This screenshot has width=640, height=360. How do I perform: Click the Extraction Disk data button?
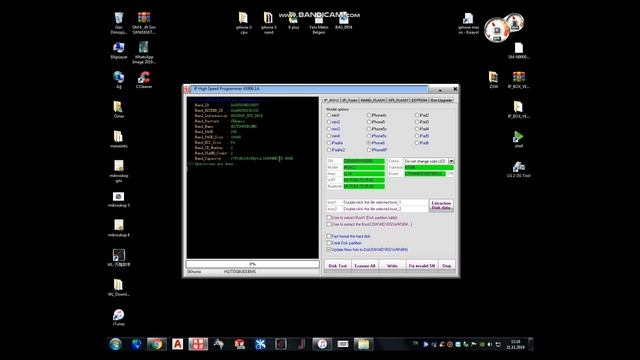[441, 205]
